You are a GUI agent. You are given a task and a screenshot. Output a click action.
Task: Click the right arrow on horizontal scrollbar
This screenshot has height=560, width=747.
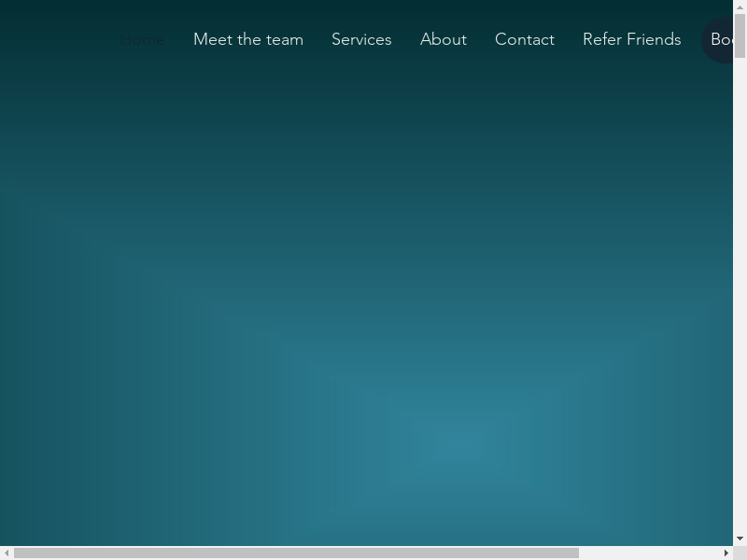tap(726, 553)
